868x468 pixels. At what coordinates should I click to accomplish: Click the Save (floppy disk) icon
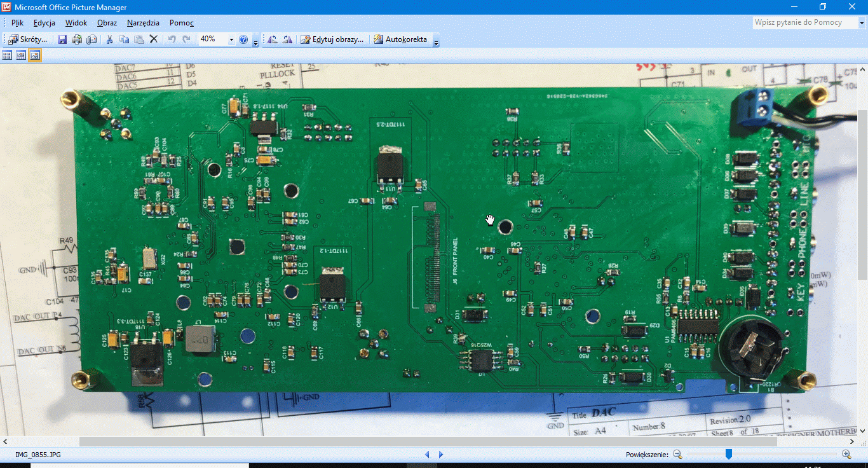point(62,39)
